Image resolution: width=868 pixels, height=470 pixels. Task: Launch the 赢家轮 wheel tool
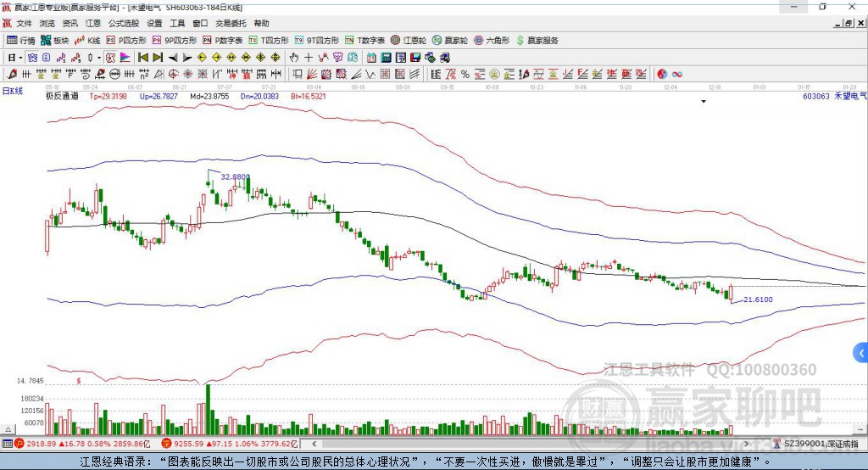[x=450, y=41]
